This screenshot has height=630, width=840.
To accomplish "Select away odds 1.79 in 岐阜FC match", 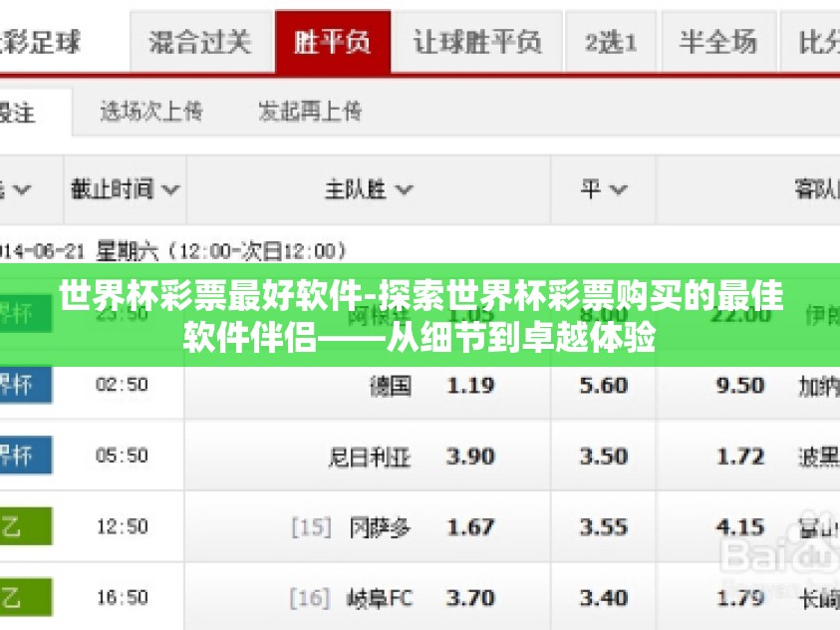I will click(x=739, y=598).
